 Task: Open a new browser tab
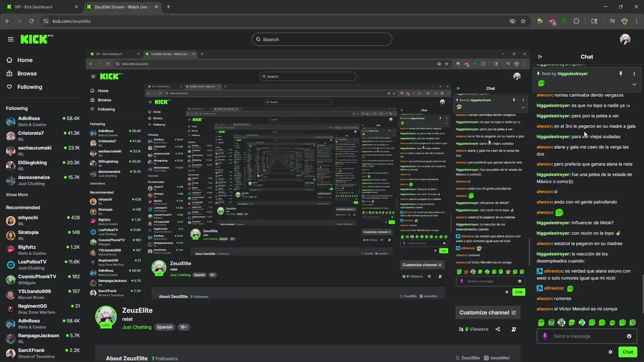click(x=168, y=7)
